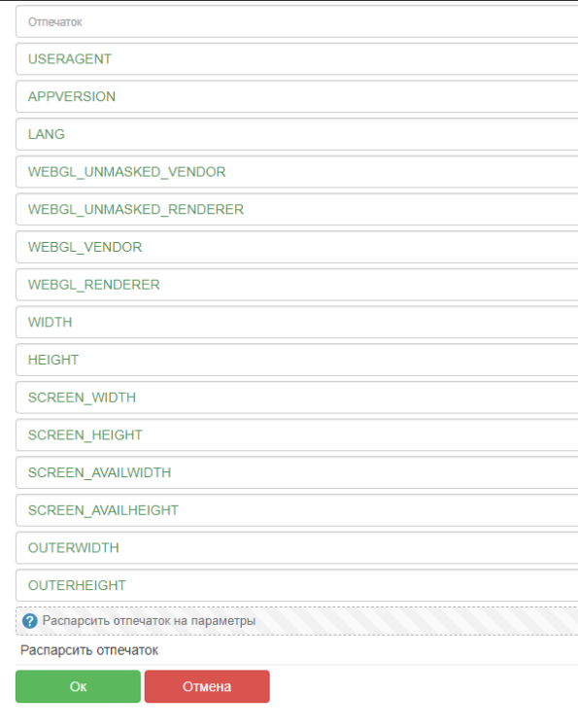Click the green Ок button
Screen dimensions: 578x728
(x=78, y=686)
